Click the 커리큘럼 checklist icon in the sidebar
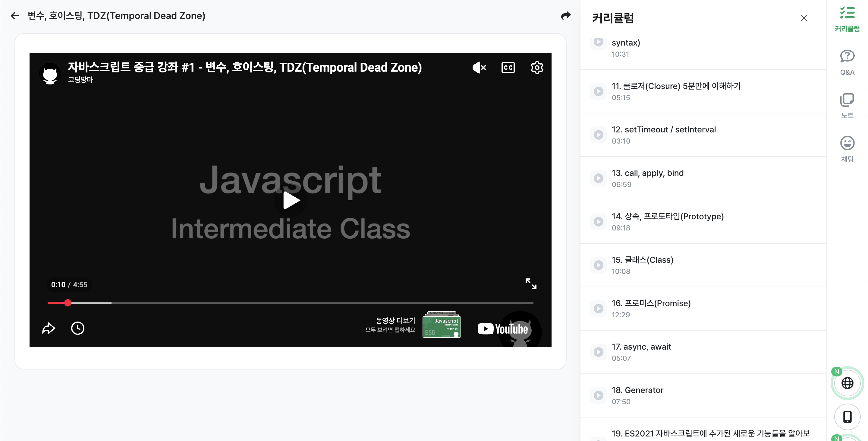The width and height of the screenshot is (868, 441). [848, 13]
